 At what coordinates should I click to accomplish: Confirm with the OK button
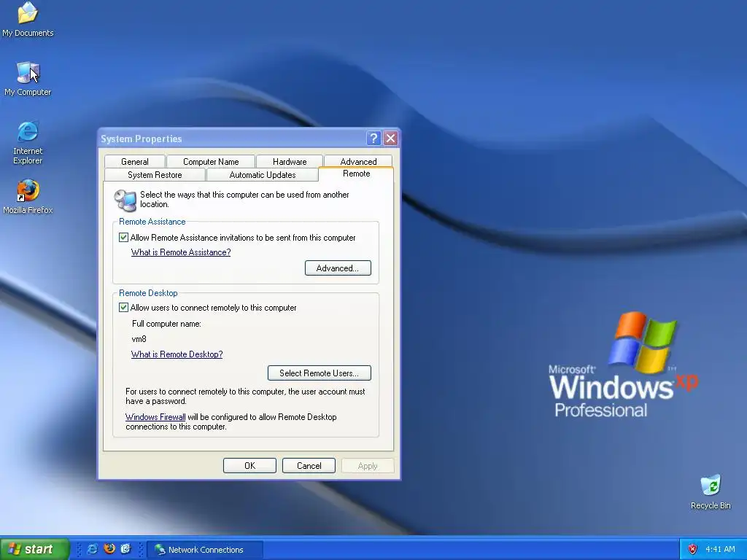(x=249, y=466)
